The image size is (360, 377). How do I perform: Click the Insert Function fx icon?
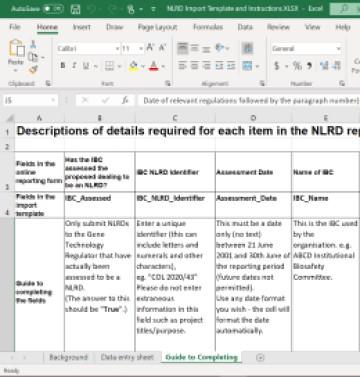(x=125, y=100)
